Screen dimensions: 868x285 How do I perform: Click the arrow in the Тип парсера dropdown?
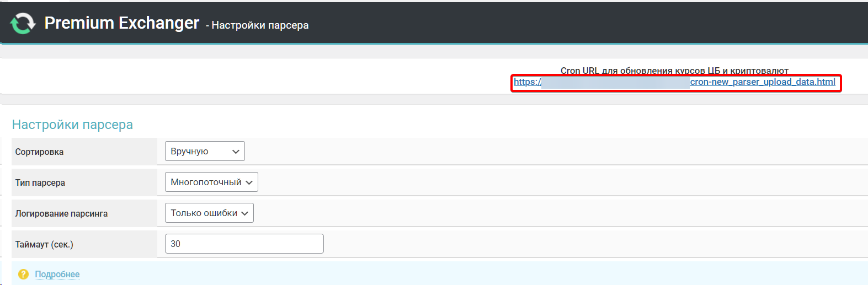tap(249, 182)
